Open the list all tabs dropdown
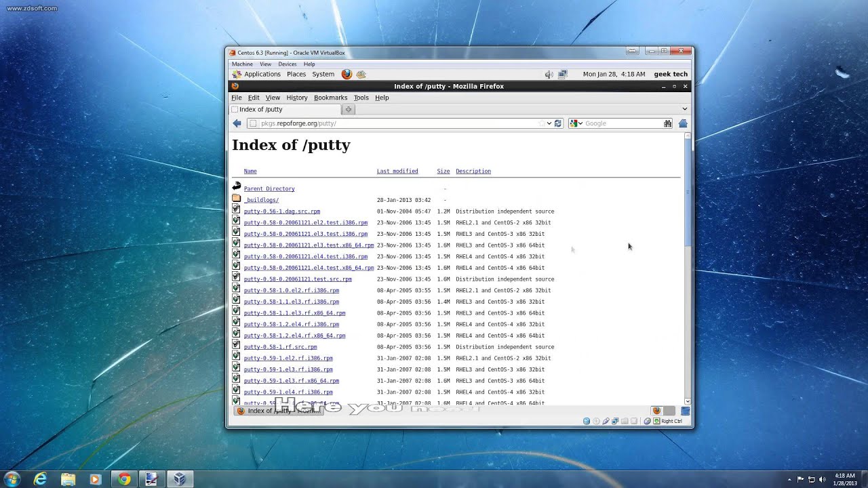This screenshot has height=488, width=868. [x=684, y=109]
